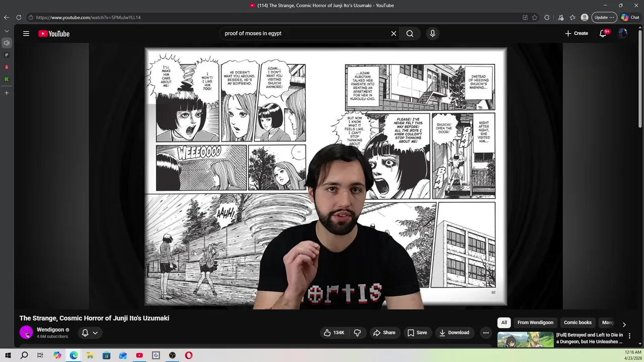Bookmark this page with the star

click(534, 18)
